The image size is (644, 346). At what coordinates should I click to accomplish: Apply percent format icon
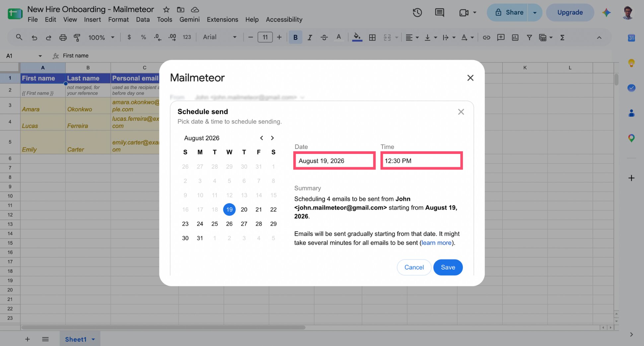tap(143, 37)
